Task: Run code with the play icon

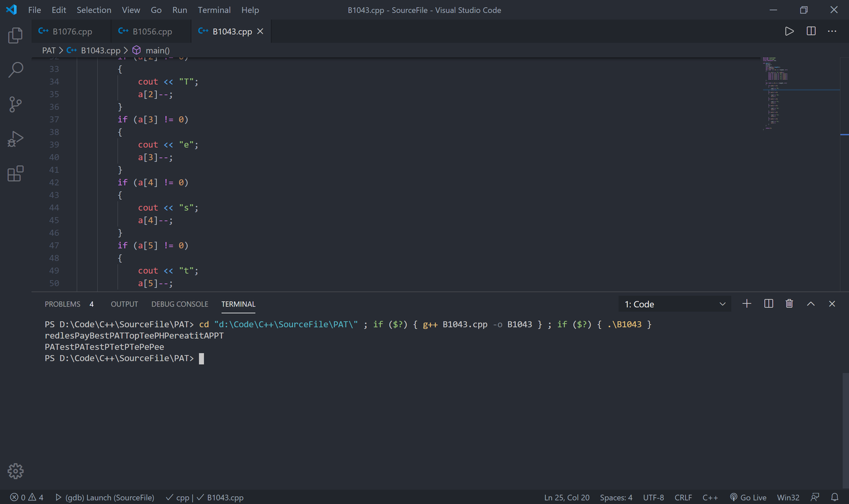Action: pos(789,31)
